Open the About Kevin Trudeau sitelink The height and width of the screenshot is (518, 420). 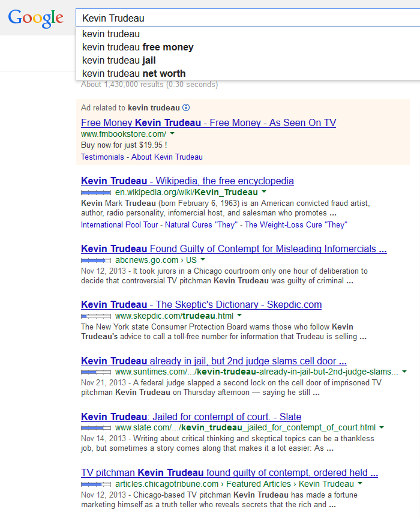[x=167, y=157]
